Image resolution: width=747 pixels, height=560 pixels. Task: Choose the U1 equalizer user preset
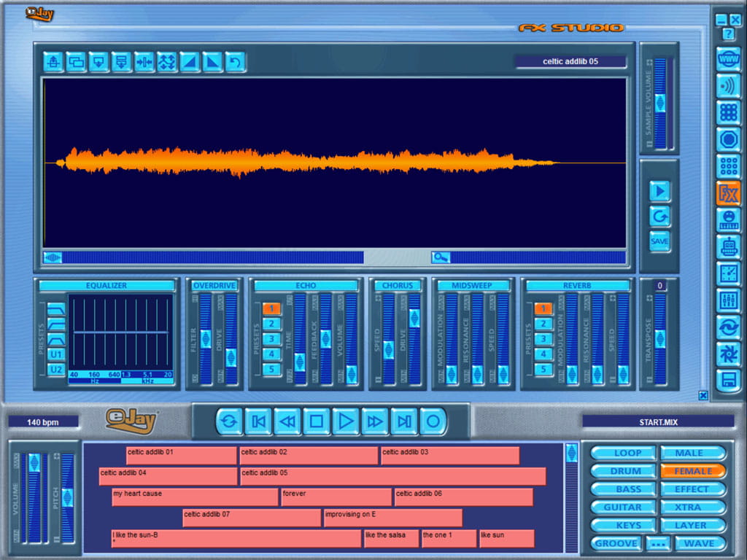tap(56, 354)
